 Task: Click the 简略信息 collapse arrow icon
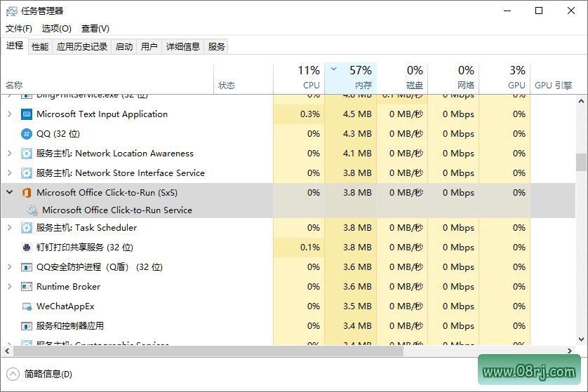pos(13,374)
